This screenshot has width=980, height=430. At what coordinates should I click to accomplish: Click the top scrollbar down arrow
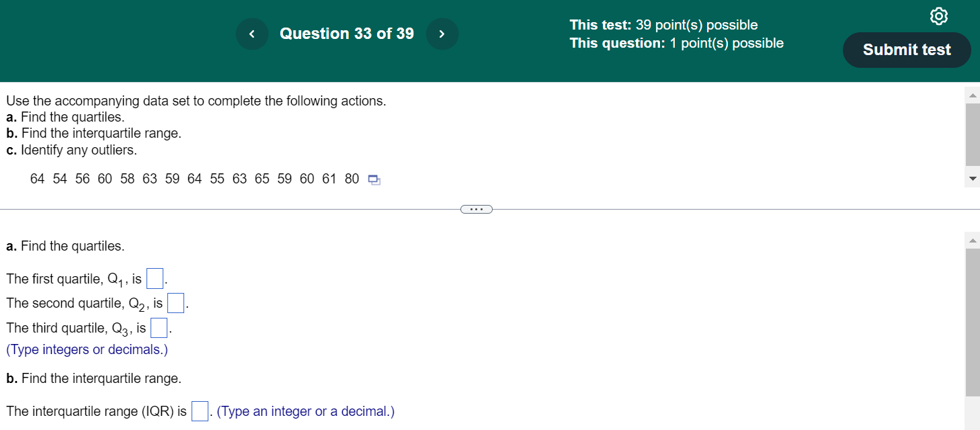[972, 179]
